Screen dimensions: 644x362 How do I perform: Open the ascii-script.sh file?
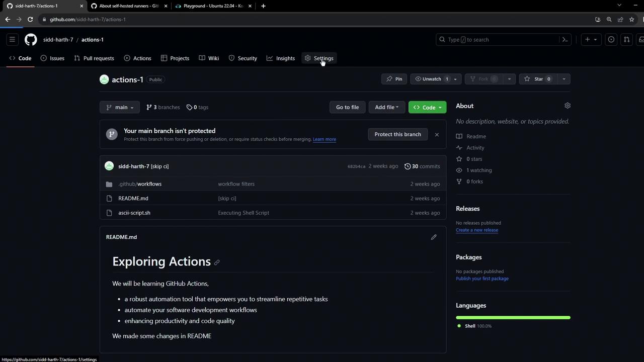(x=134, y=213)
